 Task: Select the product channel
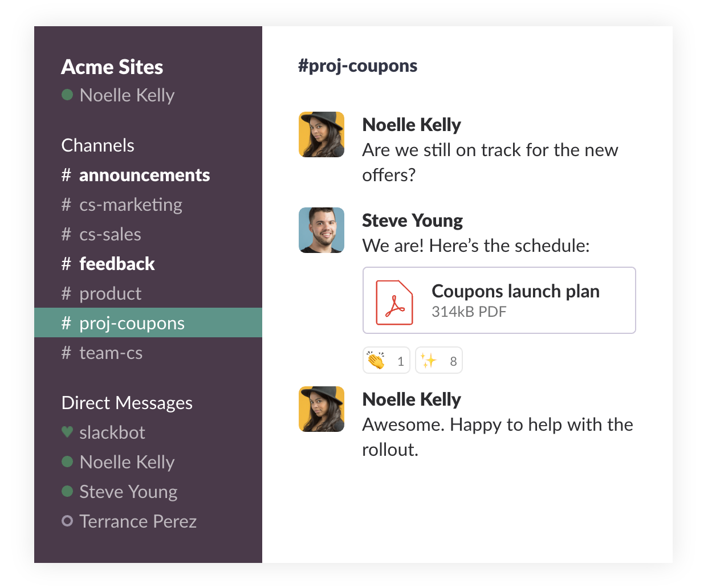click(x=110, y=293)
